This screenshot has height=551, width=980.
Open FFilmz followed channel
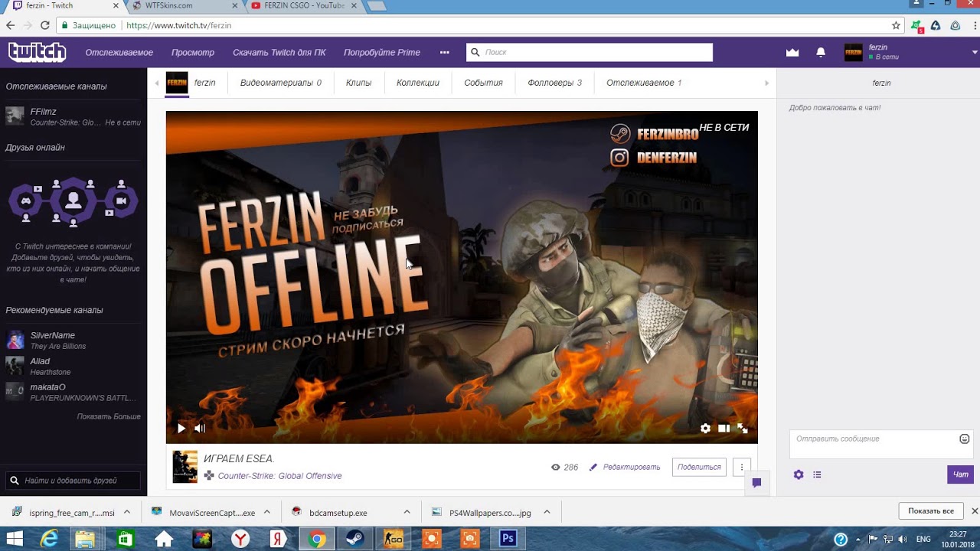click(73, 116)
